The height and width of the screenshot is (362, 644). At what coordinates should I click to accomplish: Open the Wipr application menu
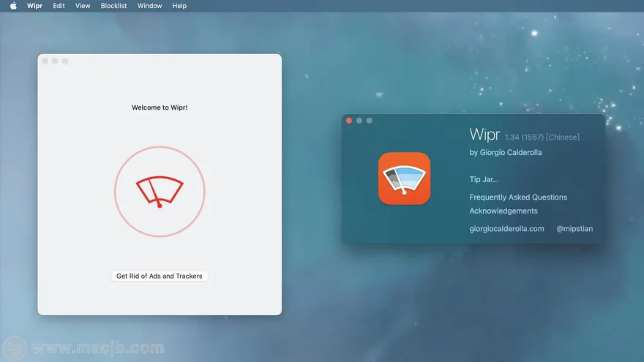point(34,6)
